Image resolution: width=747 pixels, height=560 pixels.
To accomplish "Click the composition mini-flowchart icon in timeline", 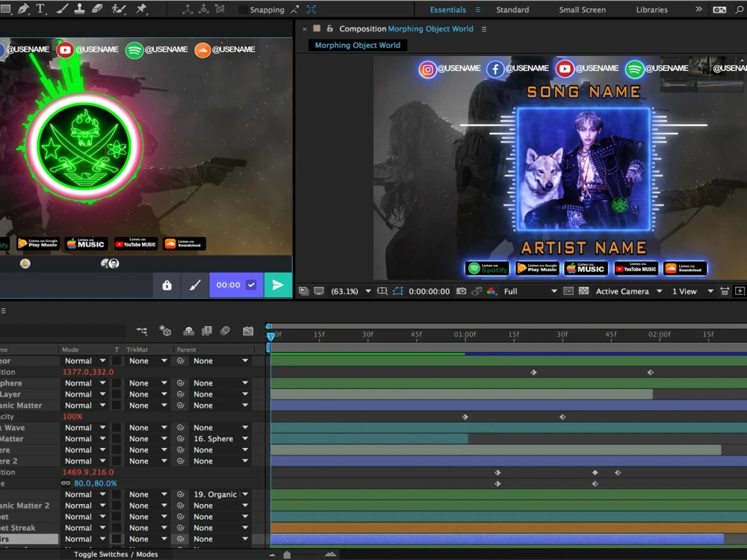I will click(x=141, y=331).
